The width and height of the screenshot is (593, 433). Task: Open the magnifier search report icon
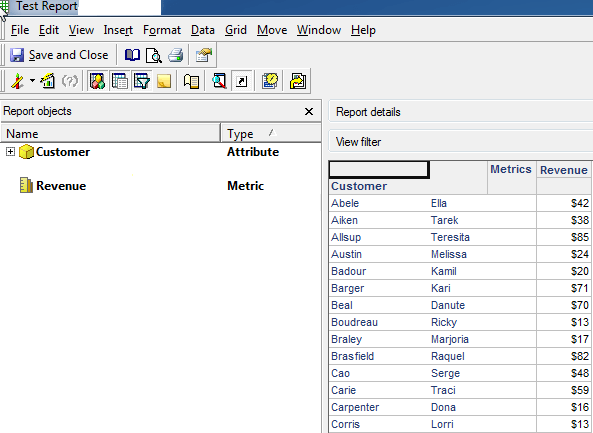pyautogui.click(x=219, y=81)
